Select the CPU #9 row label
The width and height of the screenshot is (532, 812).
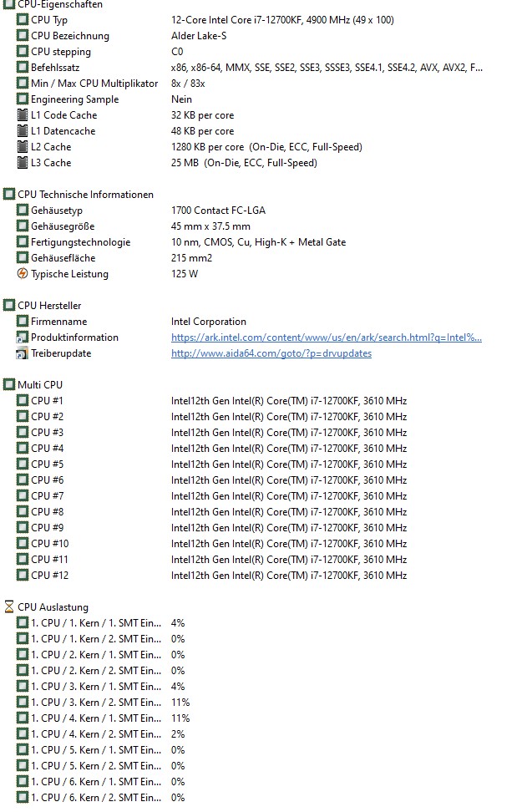(x=47, y=527)
